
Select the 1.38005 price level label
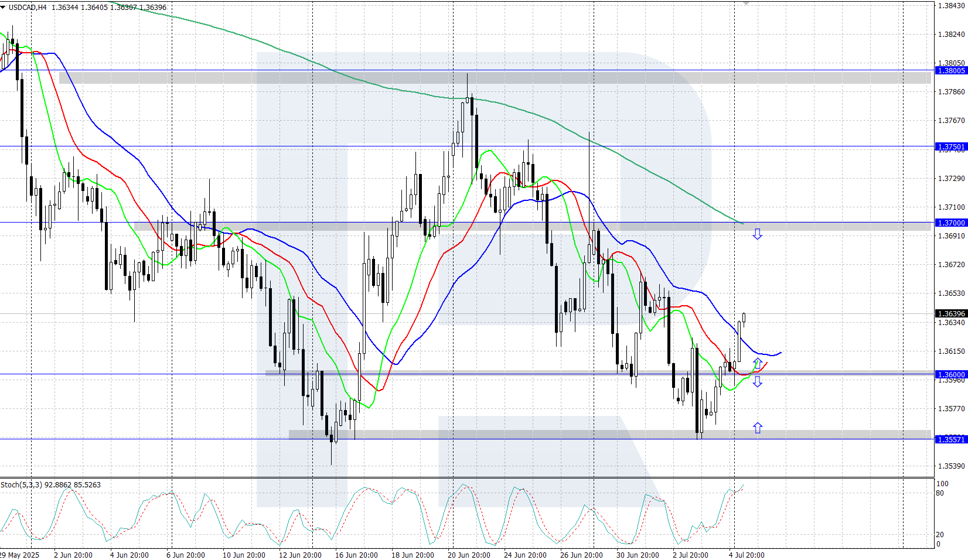[x=950, y=70]
